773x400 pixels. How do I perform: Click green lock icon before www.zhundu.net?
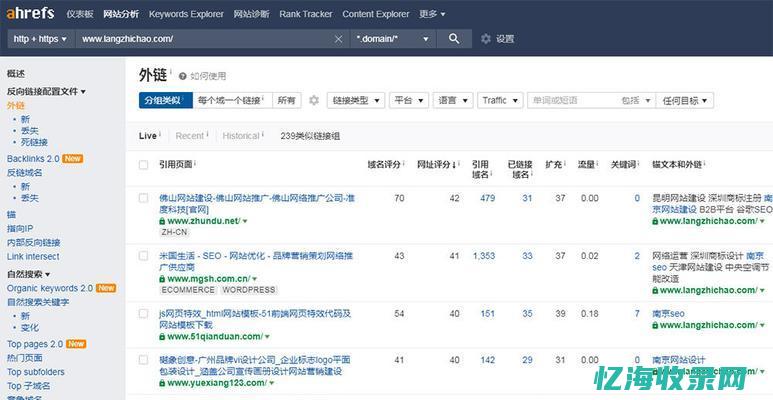[162, 221]
